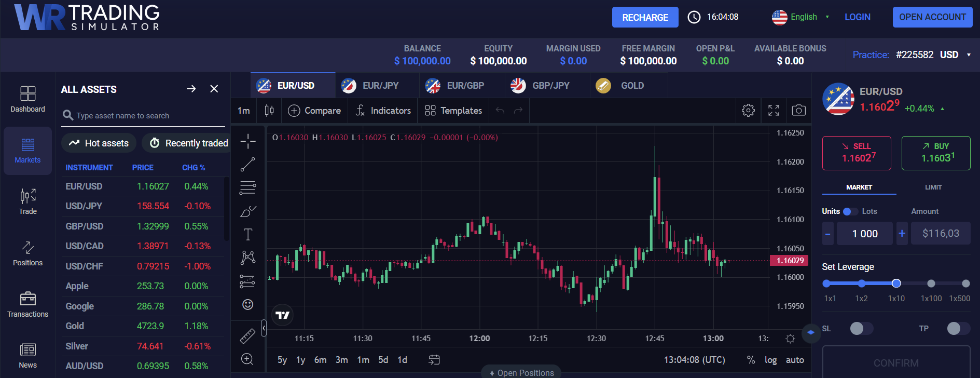The height and width of the screenshot is (378, 980).
Task: Click the RECHARGE button
Action: point(645,17)
